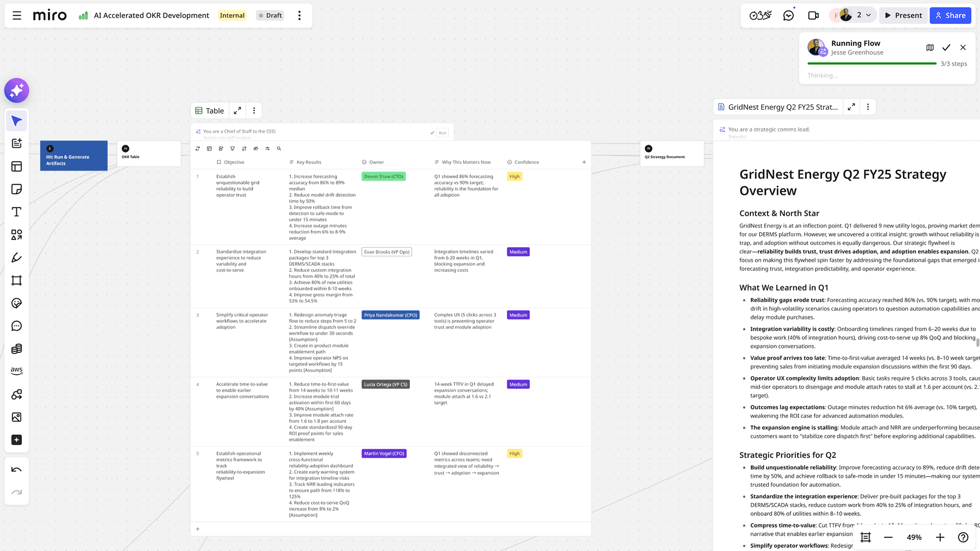Open the AWS shapes tool
This screenshot has width=980, height=551.
click(16, 371)
